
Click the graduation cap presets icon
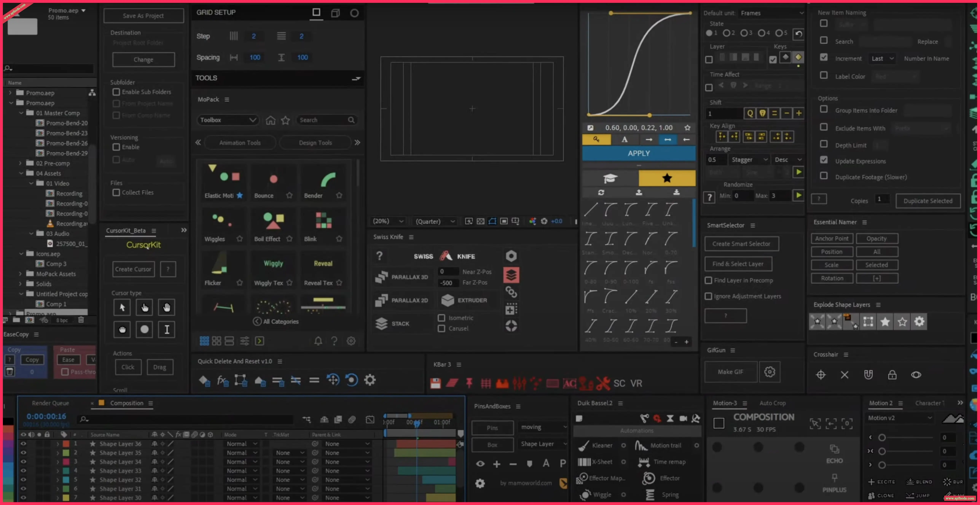pyautogui.click(x=610, y=178)
